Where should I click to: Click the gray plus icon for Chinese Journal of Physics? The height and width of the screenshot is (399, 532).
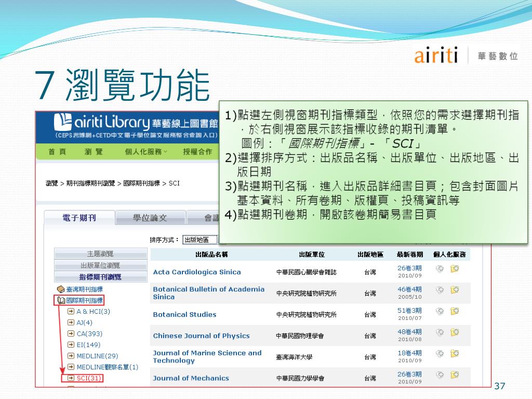[x=440, y=332]
